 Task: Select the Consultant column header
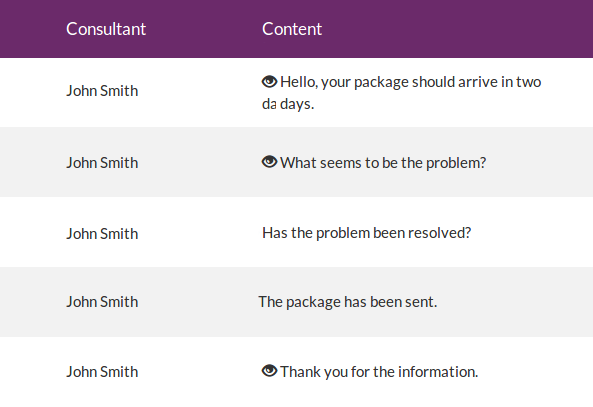tap(106, 29)
